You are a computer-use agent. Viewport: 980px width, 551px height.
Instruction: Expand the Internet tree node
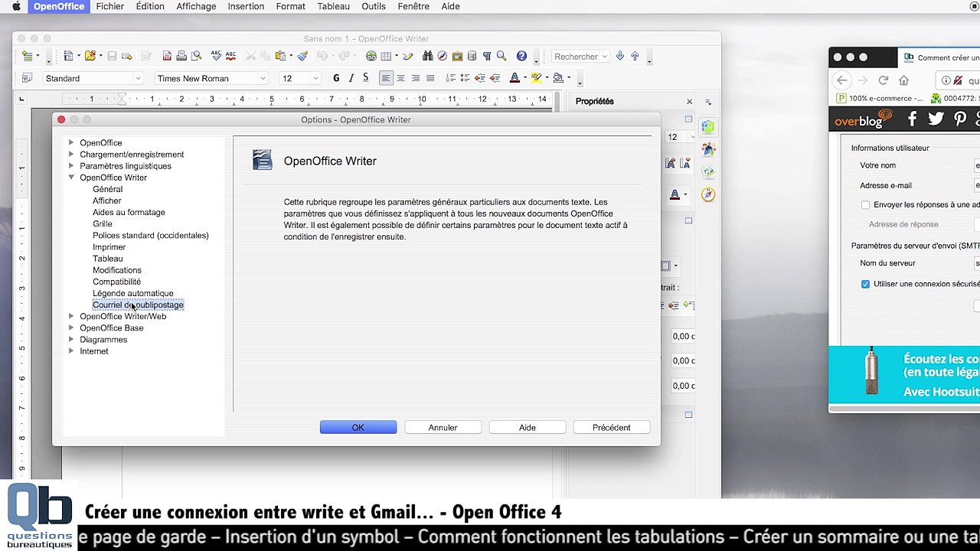(71, 351)
